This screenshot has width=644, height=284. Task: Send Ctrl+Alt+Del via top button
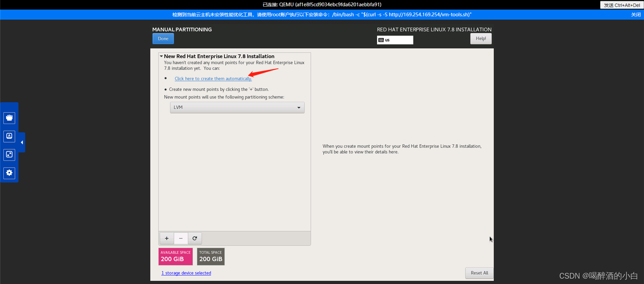[x=622, y=5]
